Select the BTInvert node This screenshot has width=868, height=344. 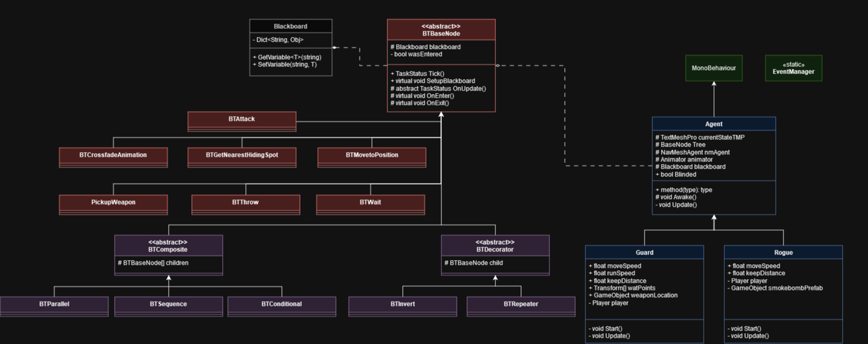point(403,305)
